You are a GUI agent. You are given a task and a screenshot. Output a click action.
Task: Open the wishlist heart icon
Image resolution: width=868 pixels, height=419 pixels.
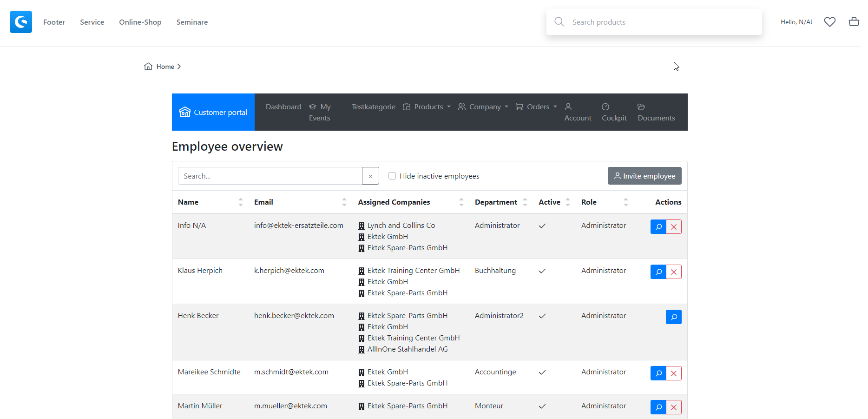tap(829, 22)
